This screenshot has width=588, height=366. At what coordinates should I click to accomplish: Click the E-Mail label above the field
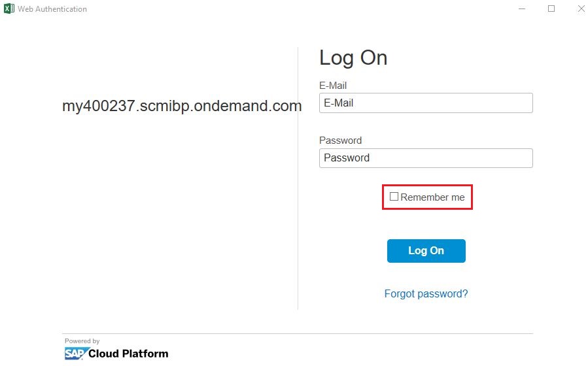point(333,86)
